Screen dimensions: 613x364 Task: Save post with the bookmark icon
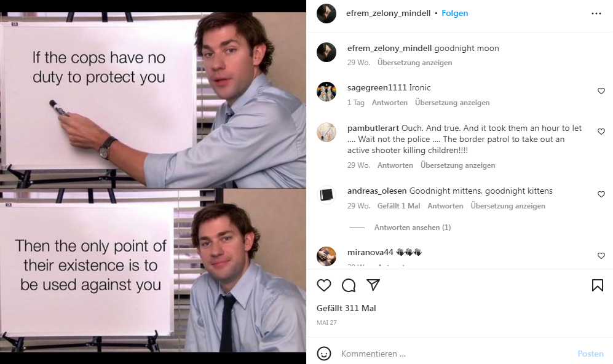pyautogui.click(x=598, y=285)
